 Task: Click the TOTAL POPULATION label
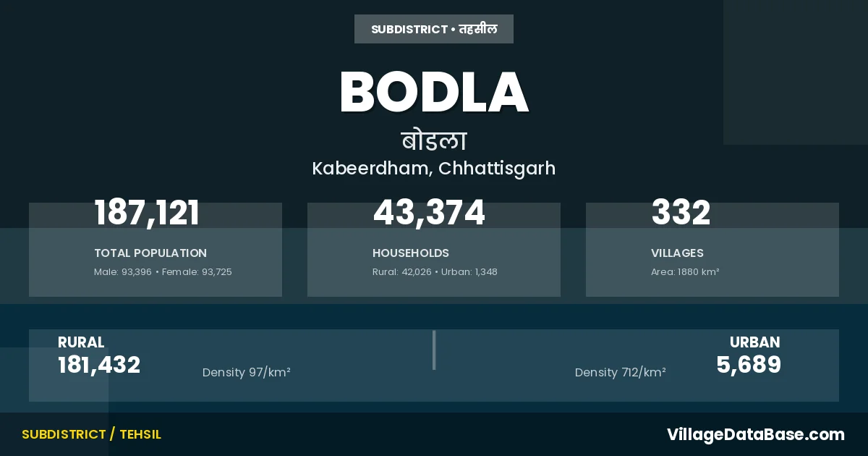(150, 253)
